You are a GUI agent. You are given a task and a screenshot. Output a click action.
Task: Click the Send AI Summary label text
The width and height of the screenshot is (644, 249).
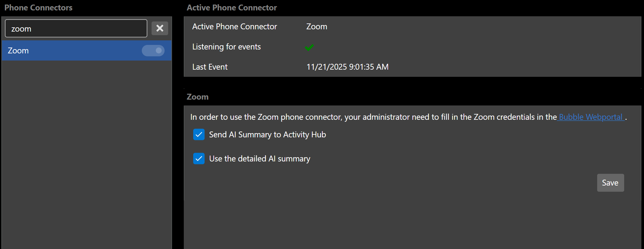pyautogui.click(x=267, y=135)
